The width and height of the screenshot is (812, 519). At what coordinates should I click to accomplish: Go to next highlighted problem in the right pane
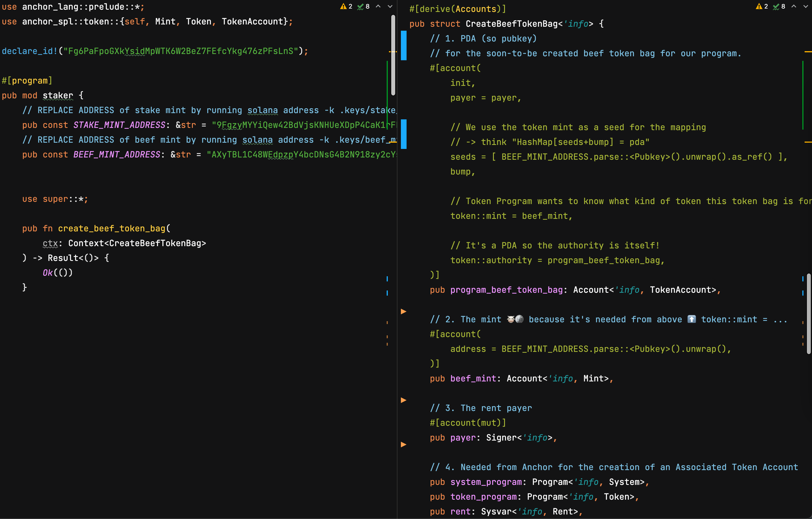[806, 7]
